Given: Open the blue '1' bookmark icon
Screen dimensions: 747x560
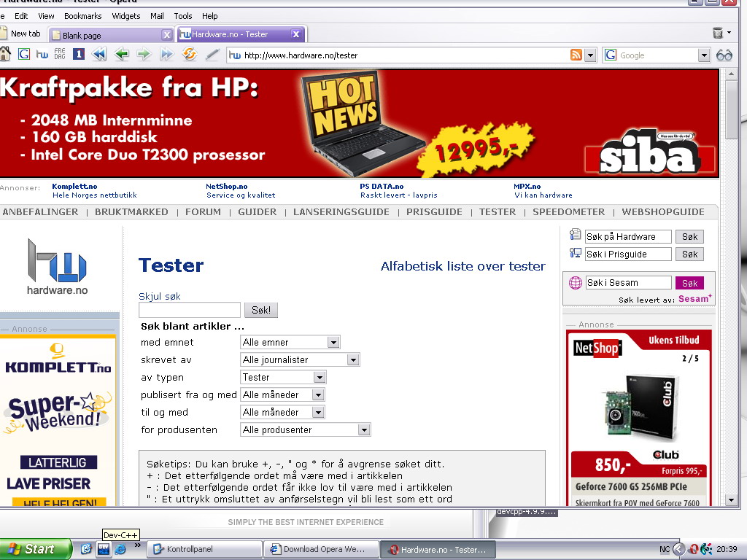Looking at the screenshot, I should point(79,54).
